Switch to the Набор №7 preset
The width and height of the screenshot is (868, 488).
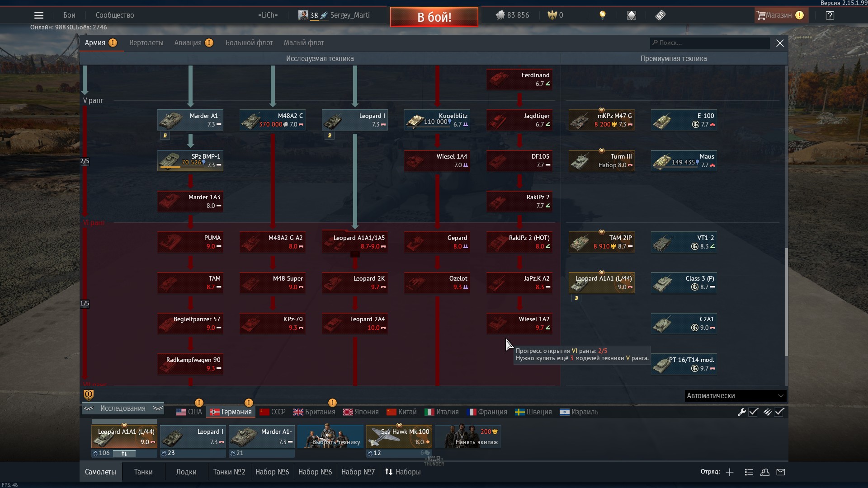pyautogui.click(x=358, y=472)
